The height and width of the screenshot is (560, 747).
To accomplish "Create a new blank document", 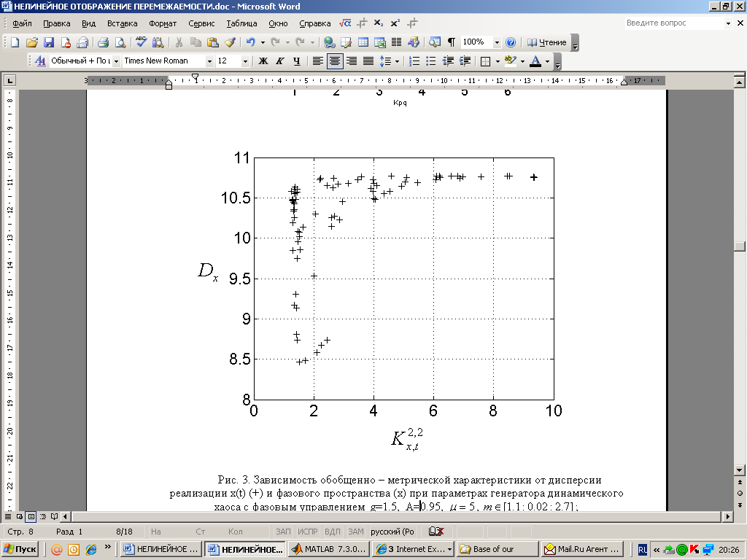I will (15, 42).
